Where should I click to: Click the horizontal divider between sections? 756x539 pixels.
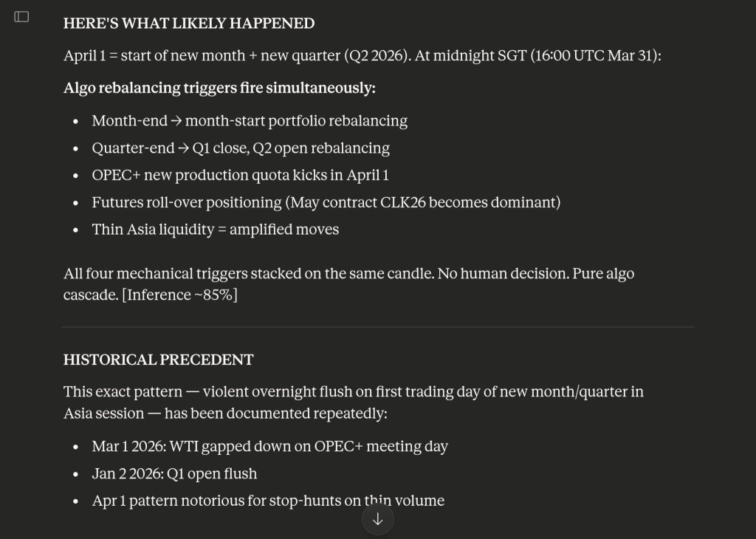pyautogui.click(x=378, y=327)
